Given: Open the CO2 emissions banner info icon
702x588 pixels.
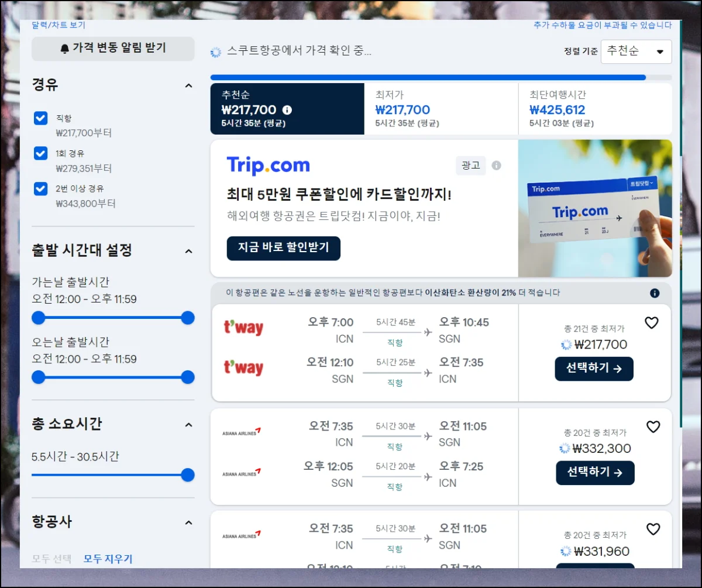Looking at the screenshot, I should tap(655, 293).
